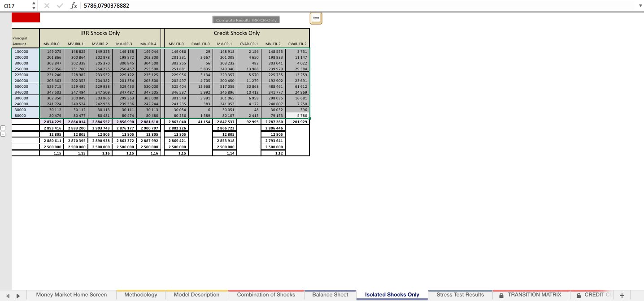Click the Insert Function (fx) icon

pyautogui.click(x=74, y=6)
